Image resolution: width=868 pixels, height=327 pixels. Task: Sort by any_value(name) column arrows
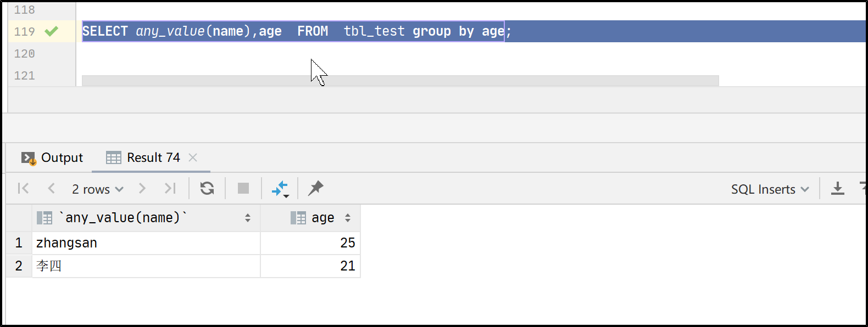pyautogui.click(x=248, y=218)
